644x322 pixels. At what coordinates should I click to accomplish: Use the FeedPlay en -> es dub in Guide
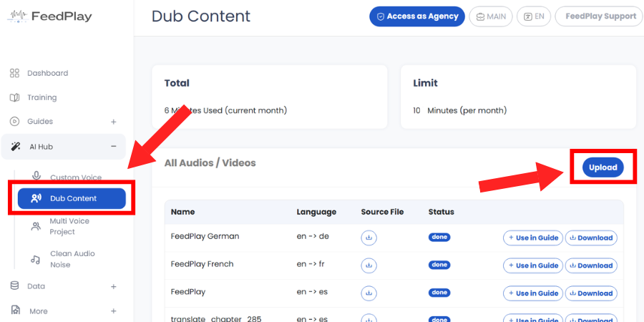point(533,293)
